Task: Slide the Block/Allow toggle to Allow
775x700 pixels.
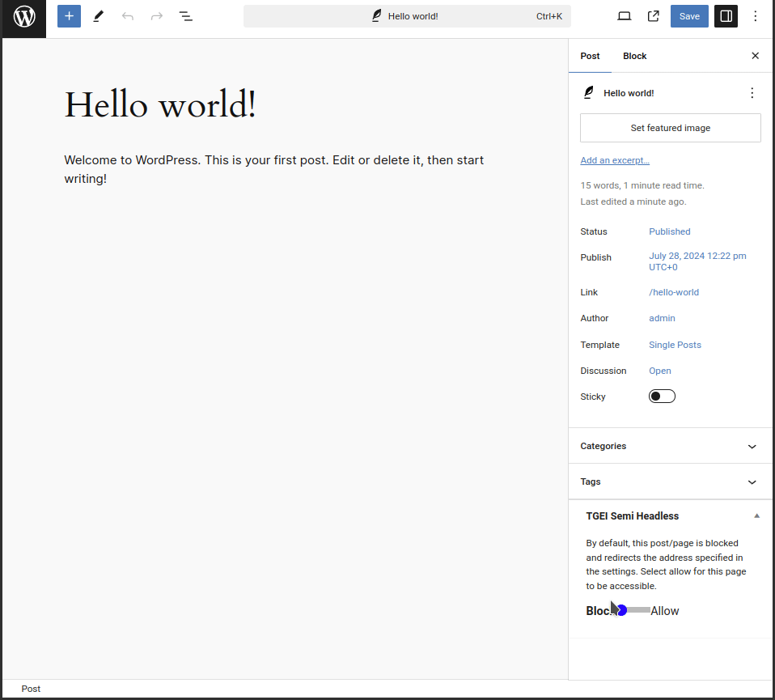Action: 633,610
